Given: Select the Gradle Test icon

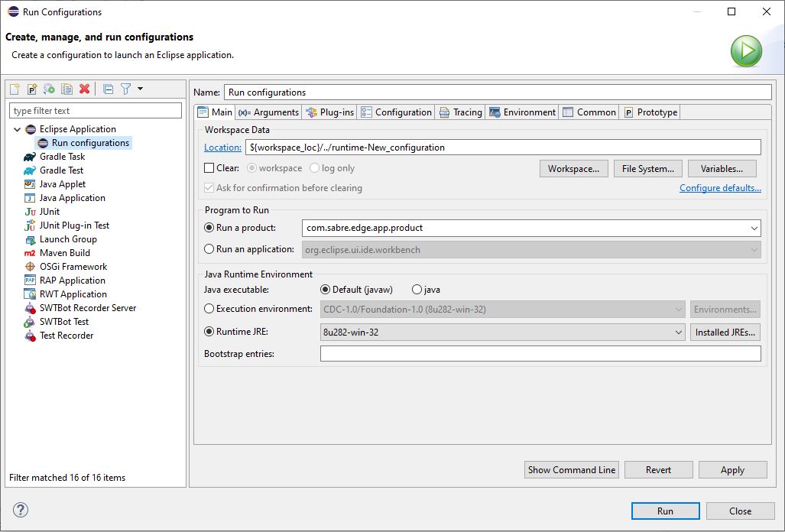Looking at the screenshot, I should [x=30, y=170].
